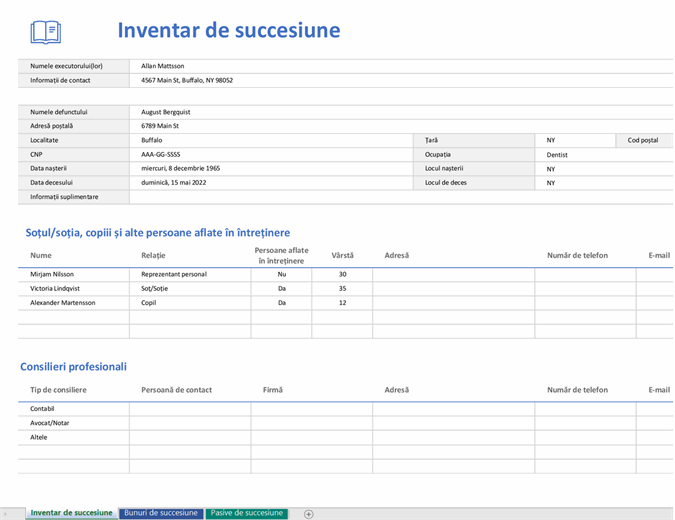Click the Inventar de succesiune title

pos(228,30)
